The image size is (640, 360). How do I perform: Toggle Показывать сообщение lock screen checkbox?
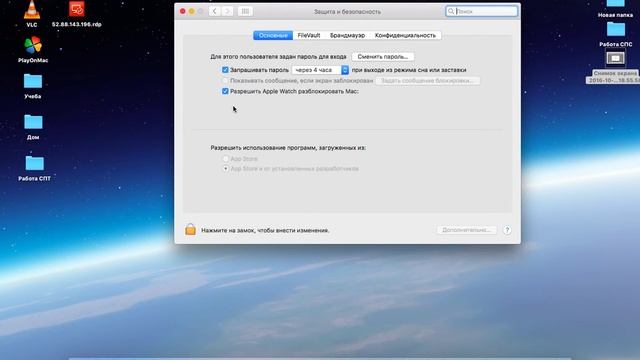coord(225,80)
